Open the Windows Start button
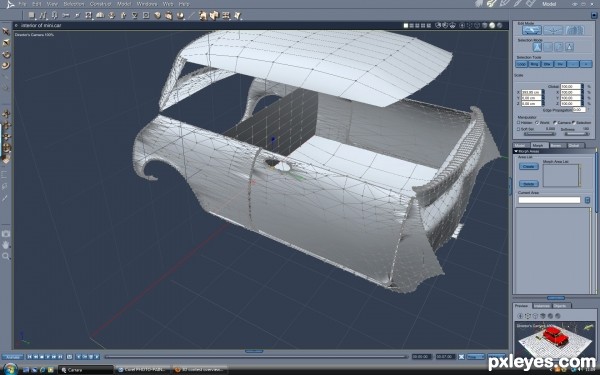This screenshot has height=375, width=600. [11, 369]
